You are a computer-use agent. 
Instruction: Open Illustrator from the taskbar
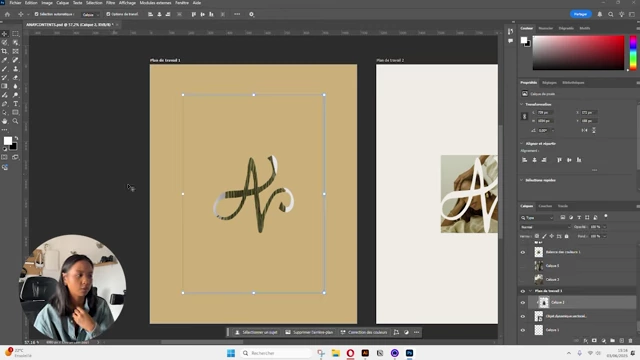[365, 353]
